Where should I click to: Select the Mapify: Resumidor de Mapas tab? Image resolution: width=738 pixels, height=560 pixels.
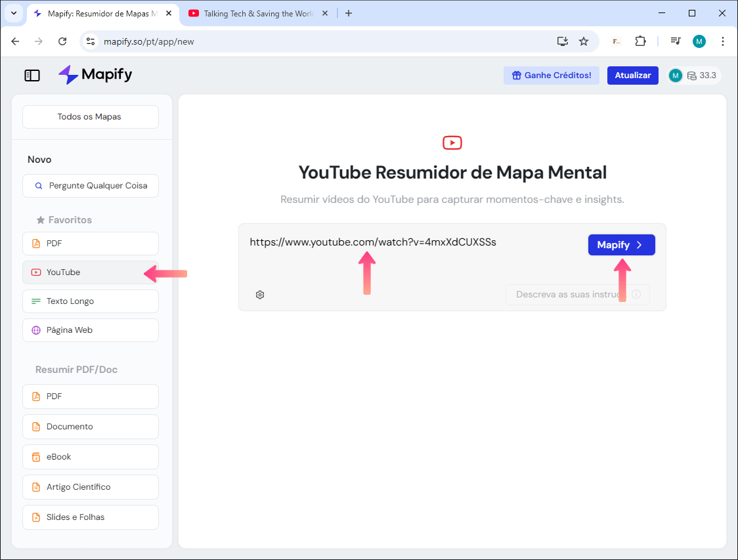coord(102,14)
